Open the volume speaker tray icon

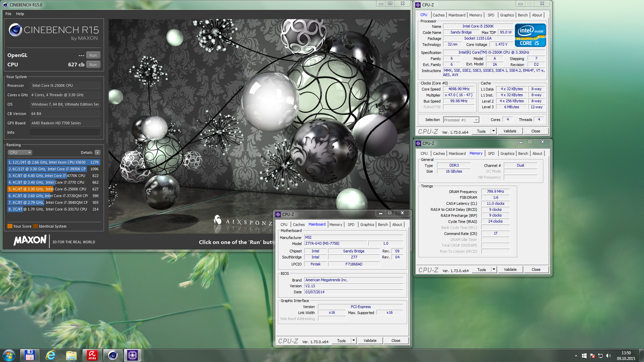point(608,356)
